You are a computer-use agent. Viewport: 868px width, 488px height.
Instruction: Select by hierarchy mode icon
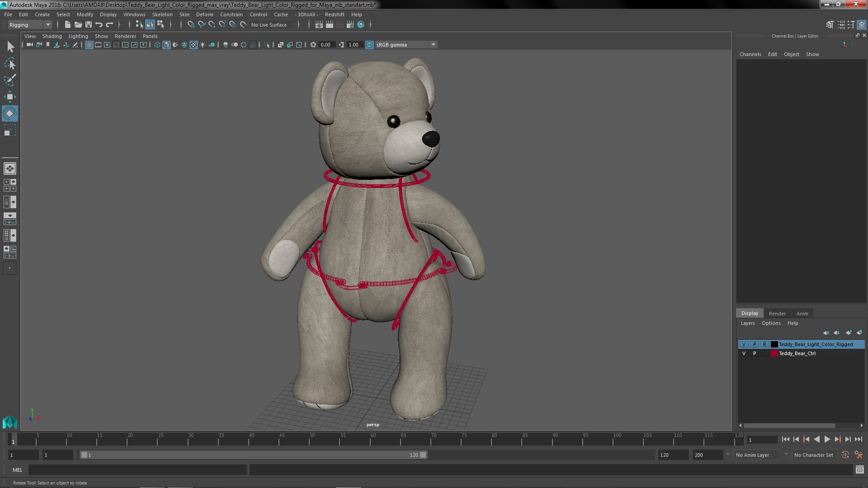coord(139,24)
